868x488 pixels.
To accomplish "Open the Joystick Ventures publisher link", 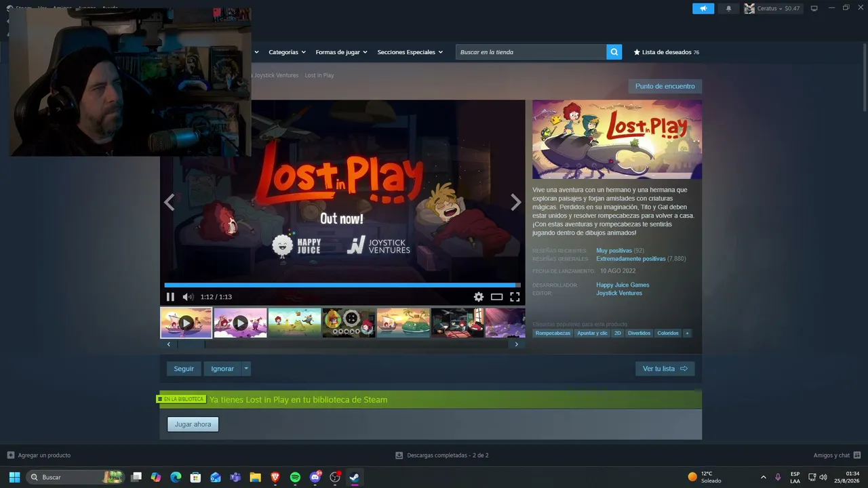I will click(x=619, y=293).
